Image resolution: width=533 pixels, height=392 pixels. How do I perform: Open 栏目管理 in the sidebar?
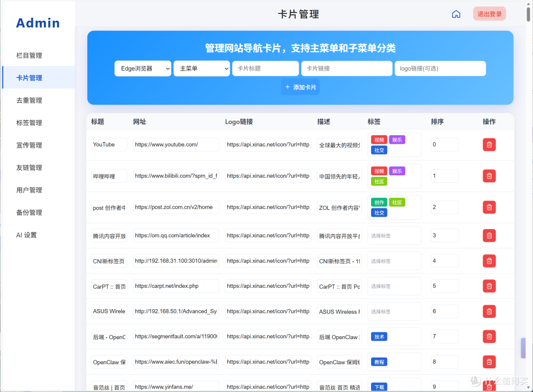coord(38,55)
